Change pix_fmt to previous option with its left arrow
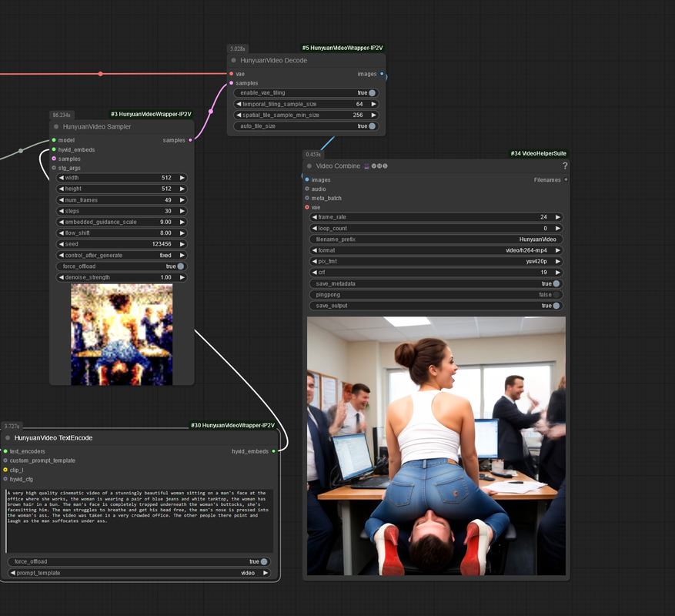 tap(314, 262)
